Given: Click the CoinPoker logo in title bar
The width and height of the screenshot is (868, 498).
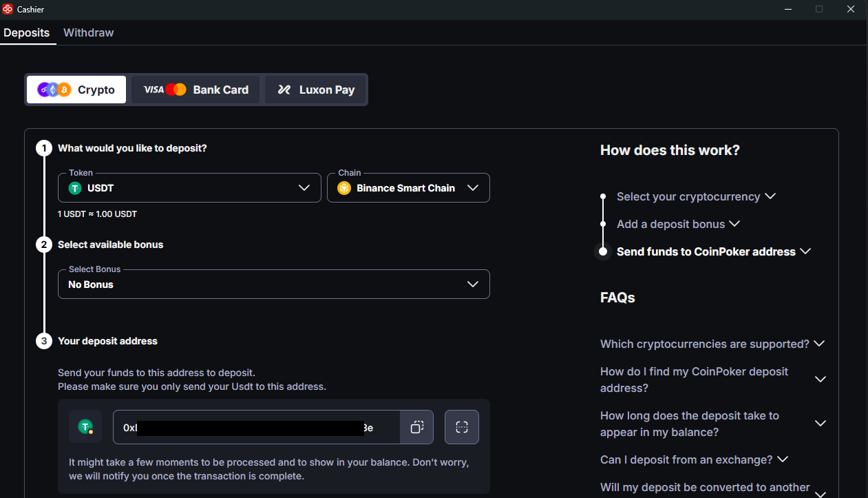Looking at the screenshot, I should (x=8, y=10).
